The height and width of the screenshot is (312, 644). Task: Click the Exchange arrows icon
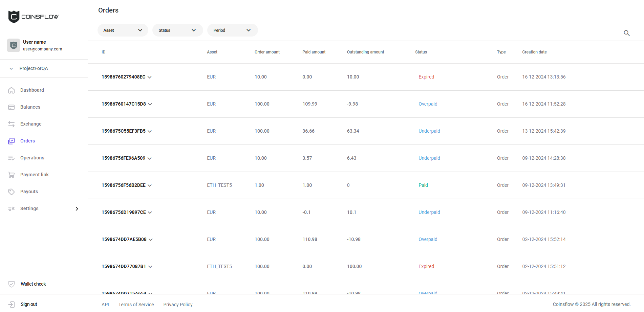point(12,124)
